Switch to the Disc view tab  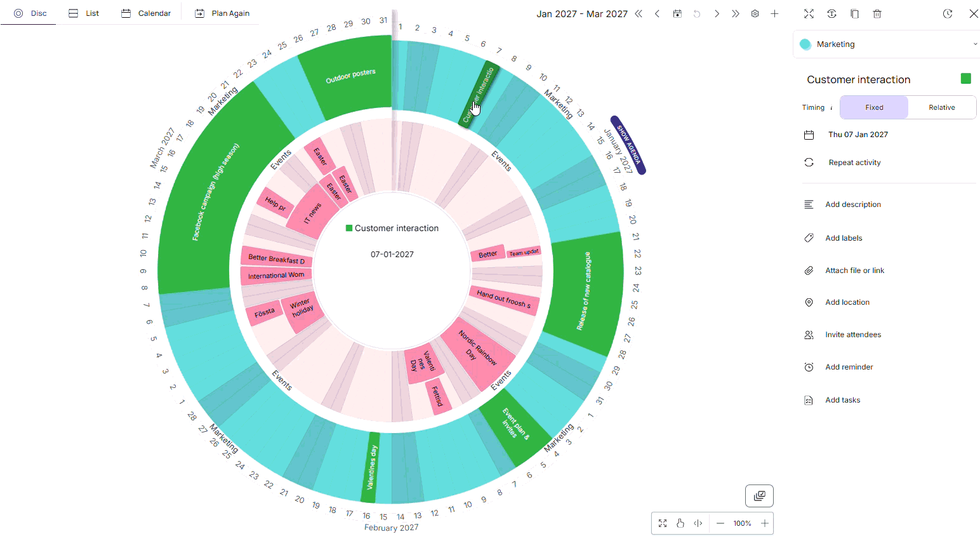click(x=30, y=13)
